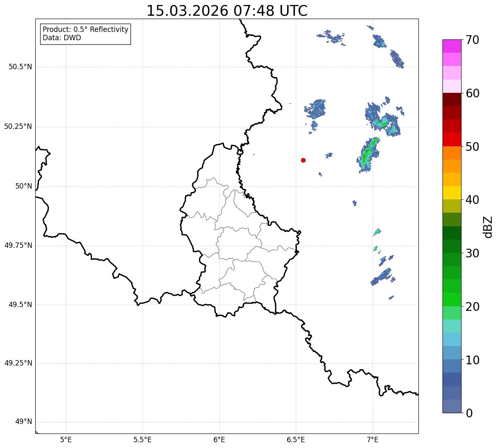Viewport: 498px width, 448px height.
Task: Click the 5°E longitude label
Action: click(x=66, y=440)
